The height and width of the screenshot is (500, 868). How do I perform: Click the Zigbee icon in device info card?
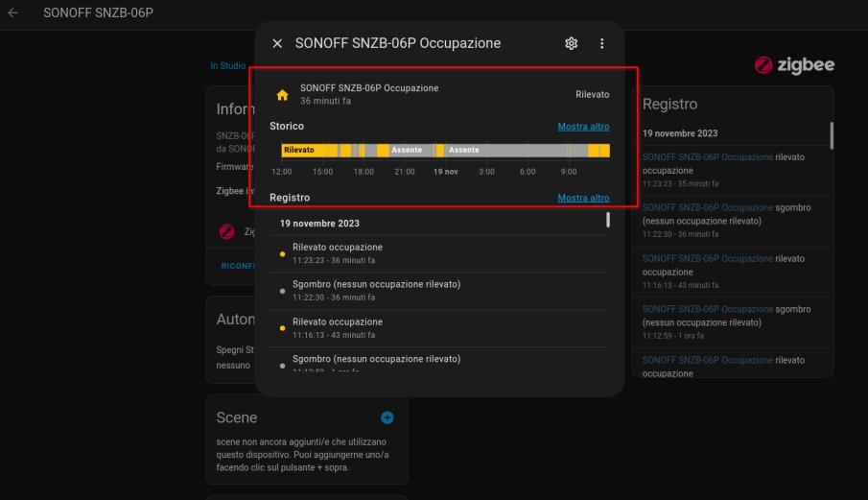(226, 231)
